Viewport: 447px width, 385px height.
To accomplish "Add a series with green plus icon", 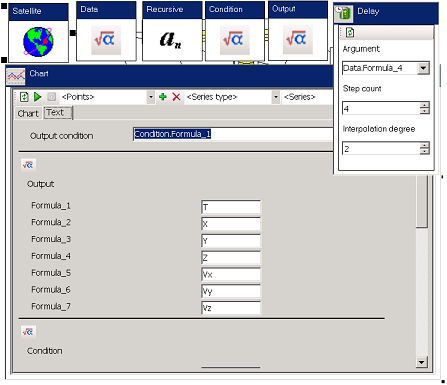I will point(163,97).
